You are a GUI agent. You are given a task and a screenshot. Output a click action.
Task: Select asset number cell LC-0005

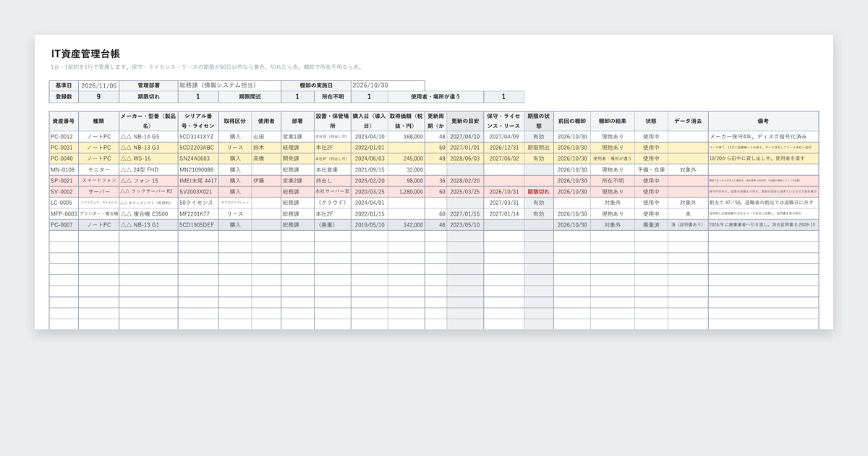64,203
